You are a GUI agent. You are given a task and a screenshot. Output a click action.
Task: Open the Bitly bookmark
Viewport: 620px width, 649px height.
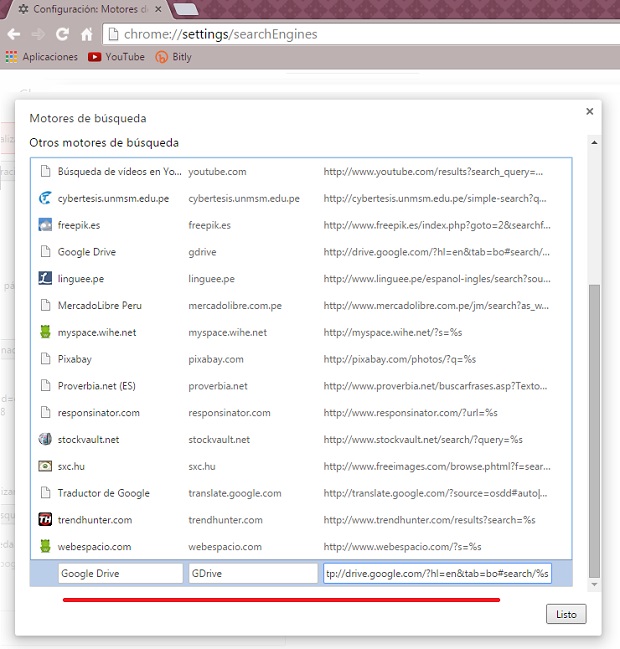coord(173,57)
